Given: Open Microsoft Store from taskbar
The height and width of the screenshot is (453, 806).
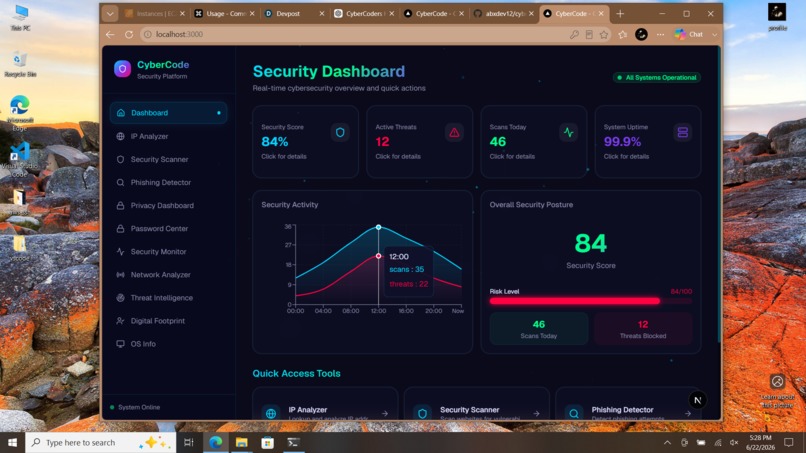Looking at the screenshot, I should (267, 443).
